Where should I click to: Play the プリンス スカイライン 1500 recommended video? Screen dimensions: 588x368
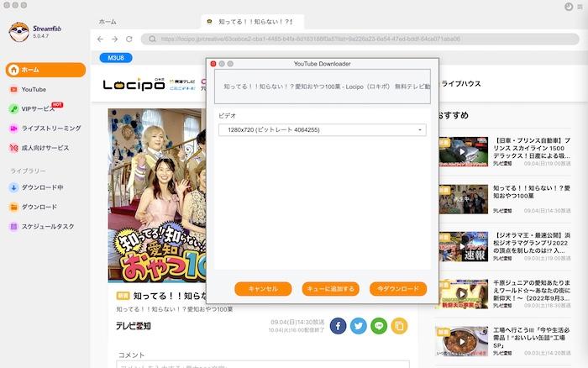(463, 151)
